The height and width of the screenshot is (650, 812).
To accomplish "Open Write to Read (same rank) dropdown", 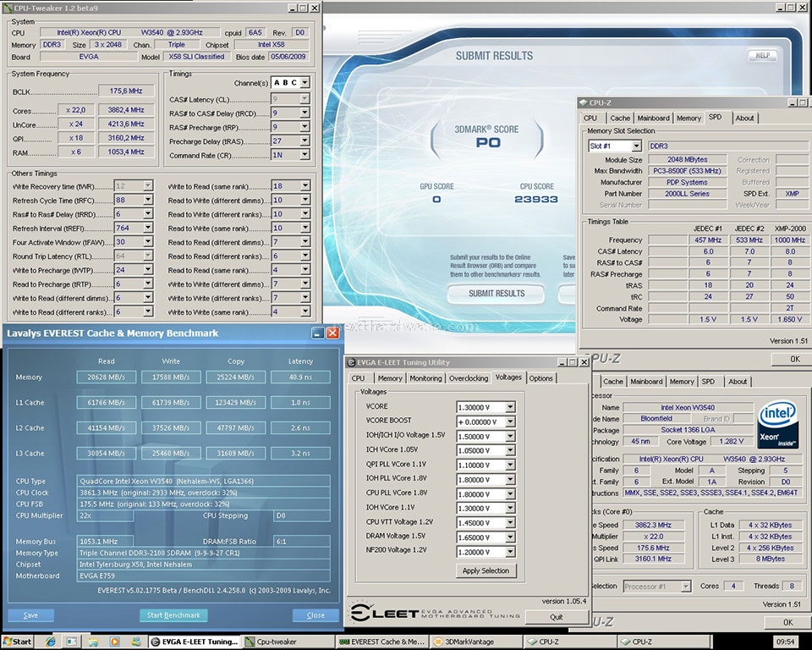I will pos(305,185).
